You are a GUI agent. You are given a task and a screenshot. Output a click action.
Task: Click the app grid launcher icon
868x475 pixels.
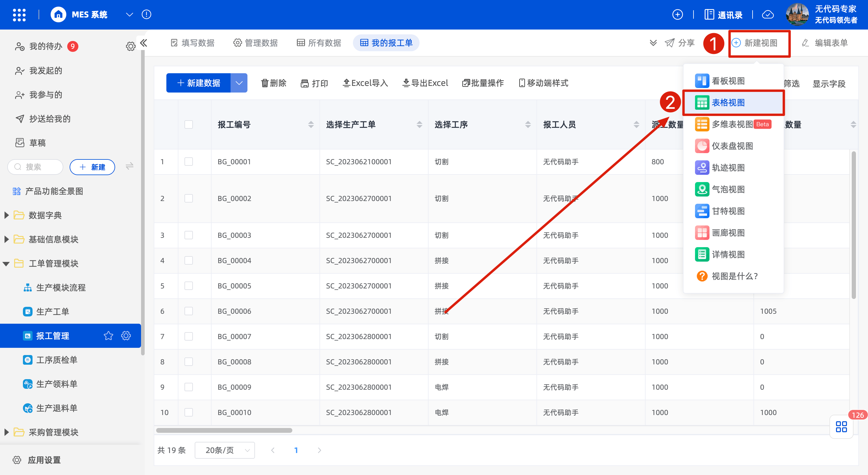pyautogui.click(x=19, y=14)
